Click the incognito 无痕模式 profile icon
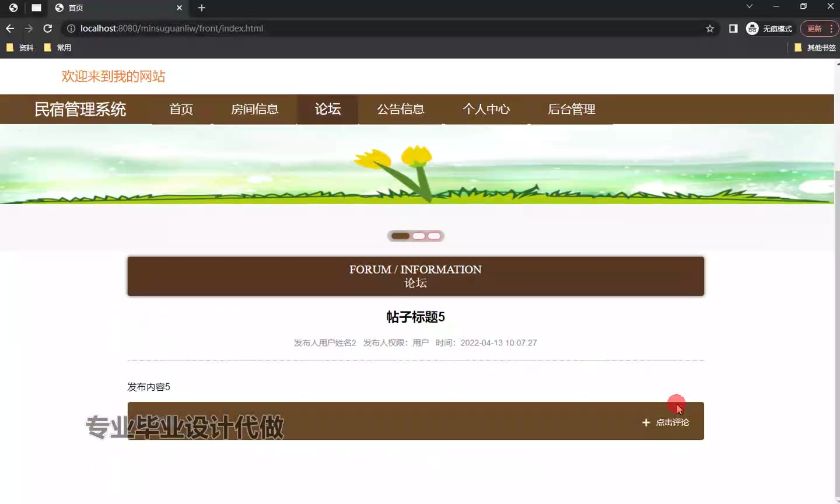 (x=769, y=29)
